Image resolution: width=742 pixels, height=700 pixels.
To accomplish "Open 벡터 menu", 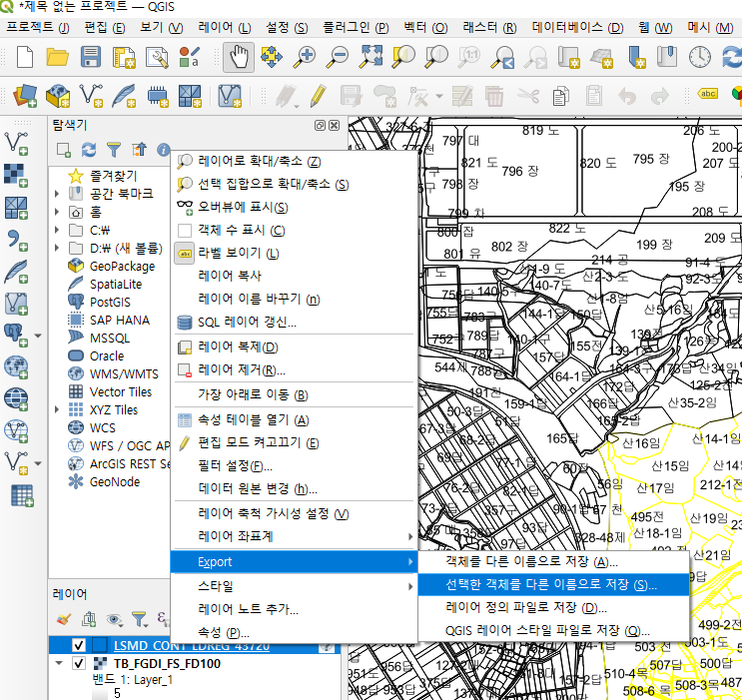I will tap(425, 27).
